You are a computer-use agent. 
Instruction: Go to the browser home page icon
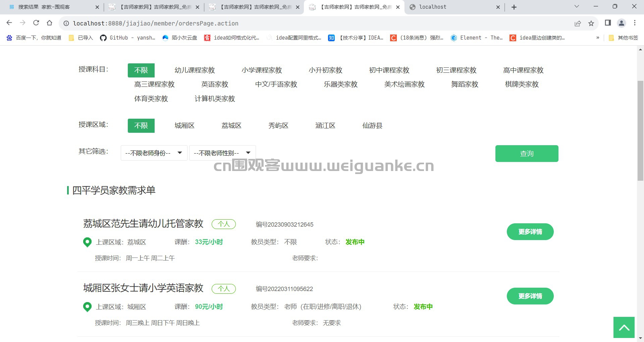(x=50, y=23)
